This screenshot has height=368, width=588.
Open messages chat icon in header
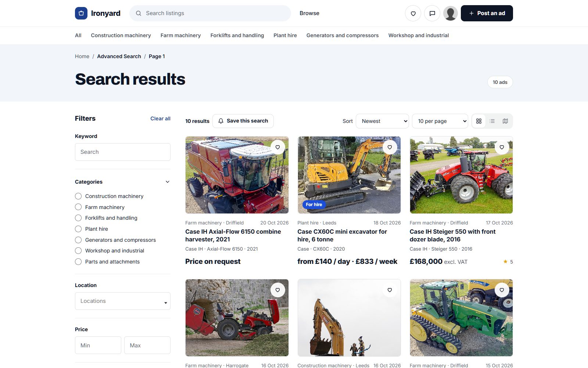click(x=432, y=13)
